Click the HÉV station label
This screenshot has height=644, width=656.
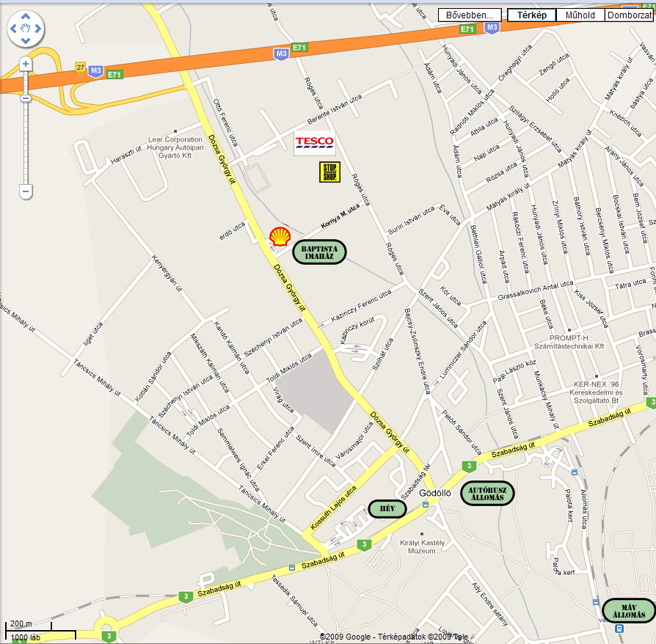point(387,508)
